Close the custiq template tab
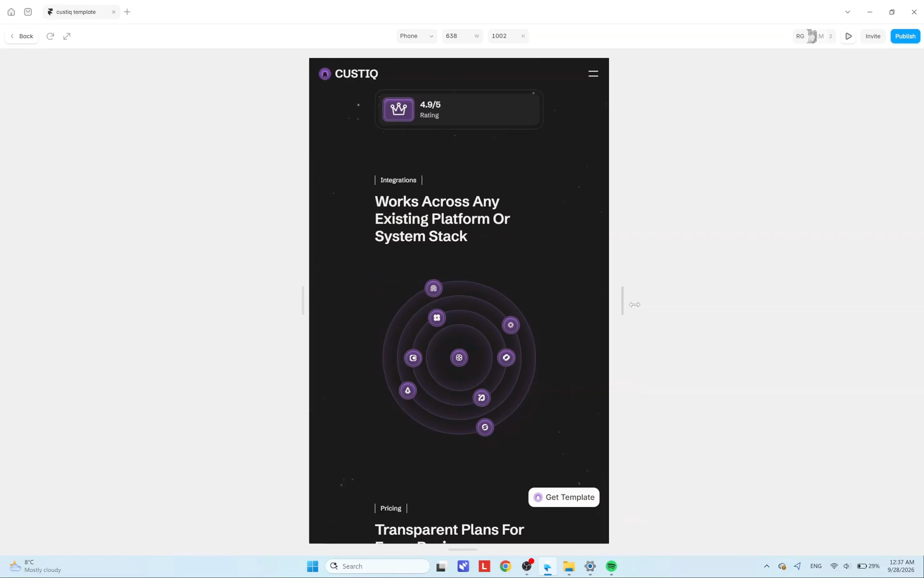The image size is (924, 578). (113, 12)
